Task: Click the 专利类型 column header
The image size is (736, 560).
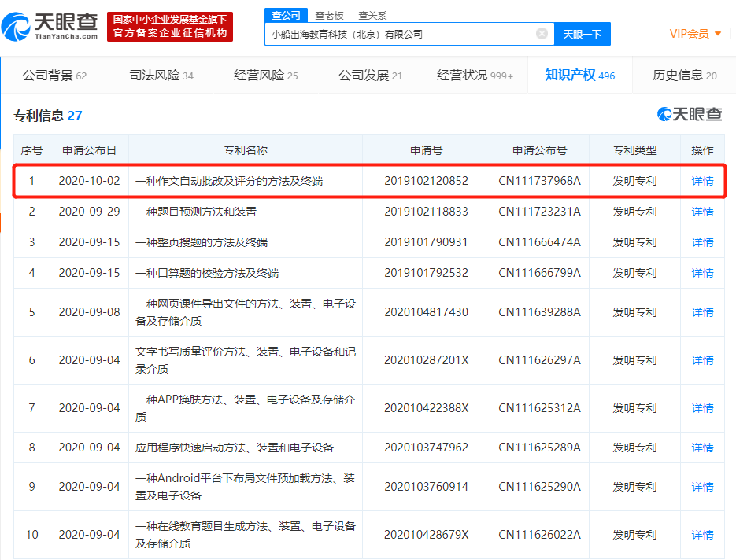Action: tap(634, 150)
